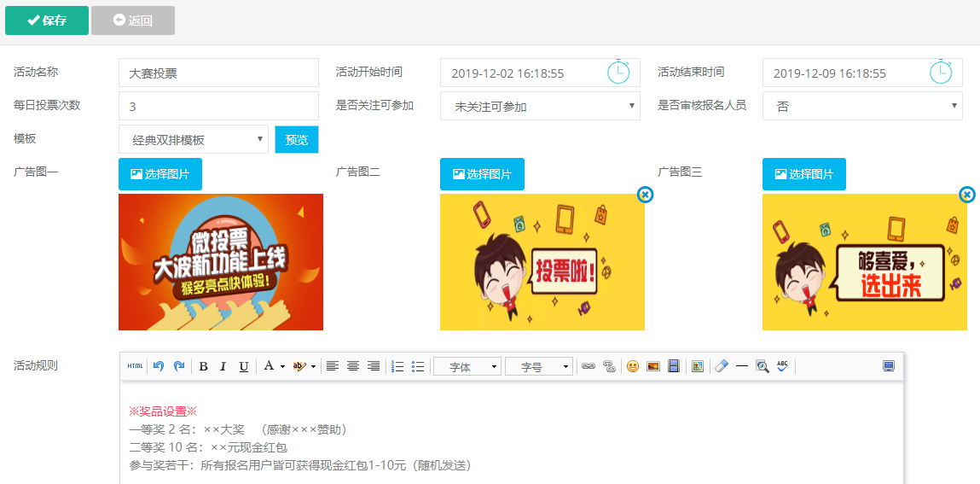Edit the 每日投票次数 field showing 3
The width and height of the screenshot is (980, 484).
(218, 107)
